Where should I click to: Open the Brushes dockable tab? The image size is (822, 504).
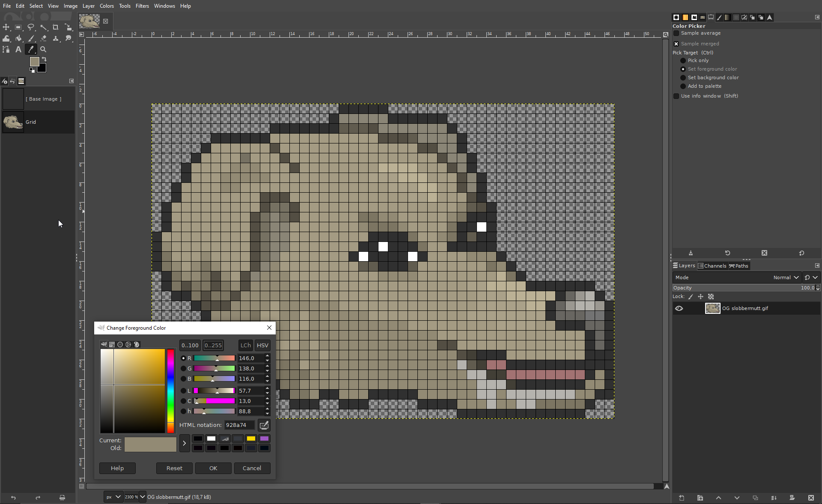pos(676,17)
